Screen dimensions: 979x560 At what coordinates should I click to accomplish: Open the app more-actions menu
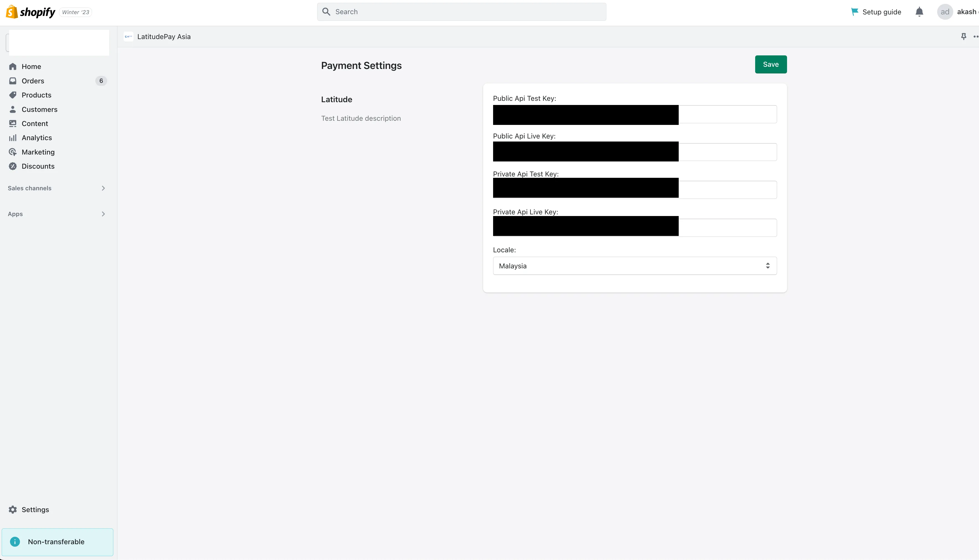[976, 37]
